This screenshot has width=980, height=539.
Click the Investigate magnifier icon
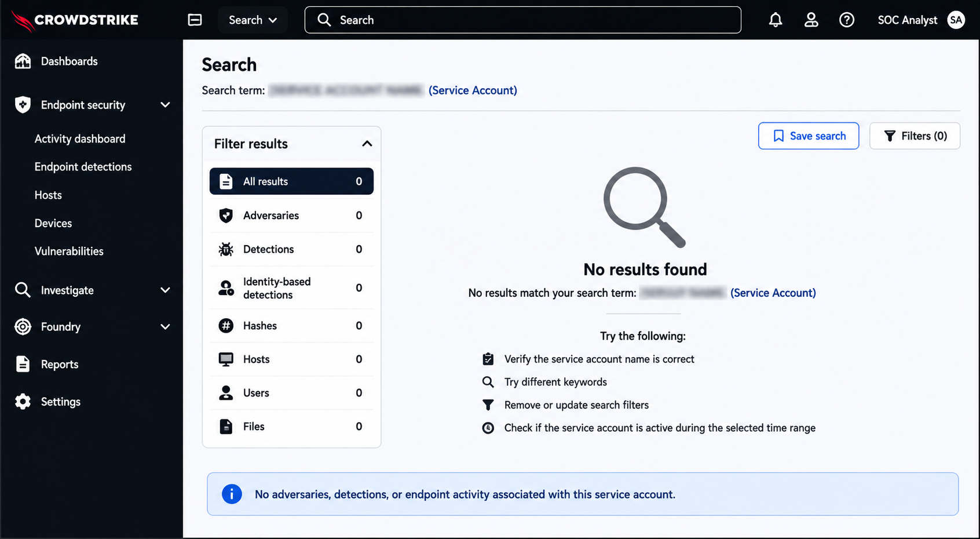(23, 290)
